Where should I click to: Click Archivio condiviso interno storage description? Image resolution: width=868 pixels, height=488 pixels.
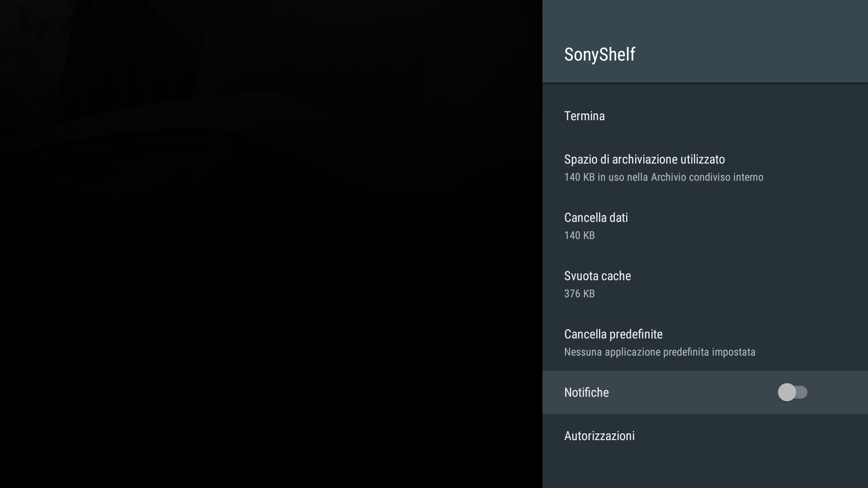click(x=663, y=177)
